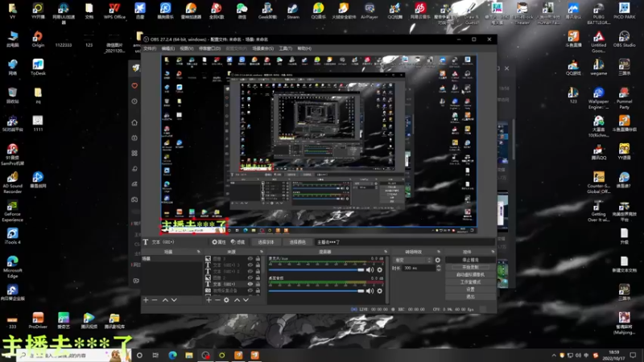Toggle lock on selected 文本 (GDI+) source
This screenshot has width=644, height=362.
pos(258,284)
